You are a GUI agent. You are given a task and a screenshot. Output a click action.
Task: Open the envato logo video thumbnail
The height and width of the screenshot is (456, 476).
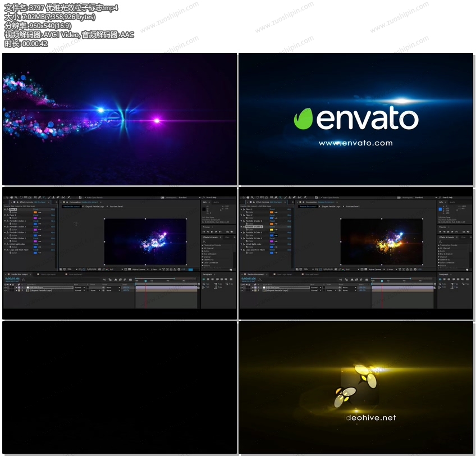click(x=356, y=119)
